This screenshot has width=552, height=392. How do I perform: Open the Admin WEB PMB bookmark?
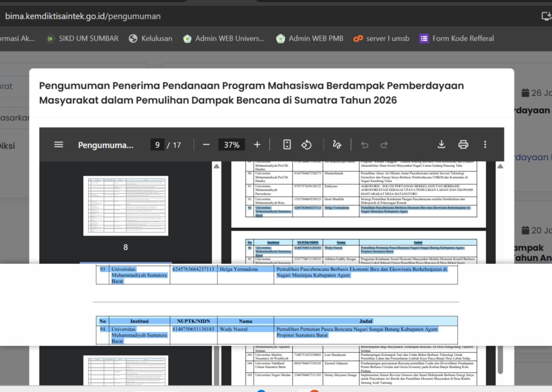(x=310, y=39)
